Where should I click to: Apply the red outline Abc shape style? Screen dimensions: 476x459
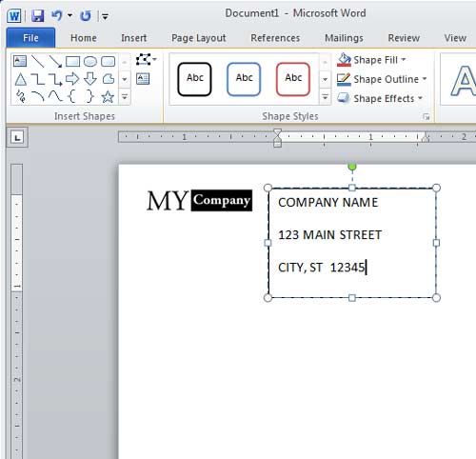coord(293,79)
